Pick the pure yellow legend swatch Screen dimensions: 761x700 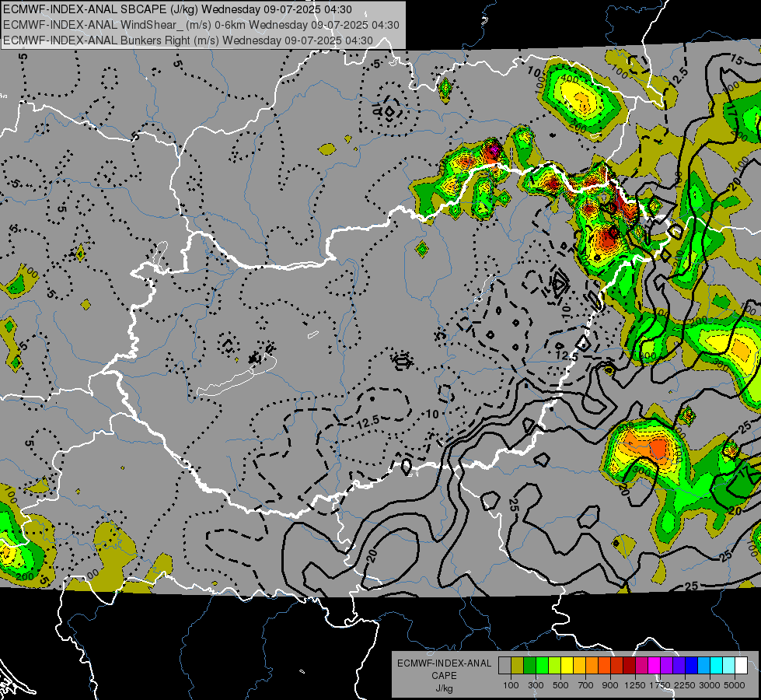pos(567,666)
